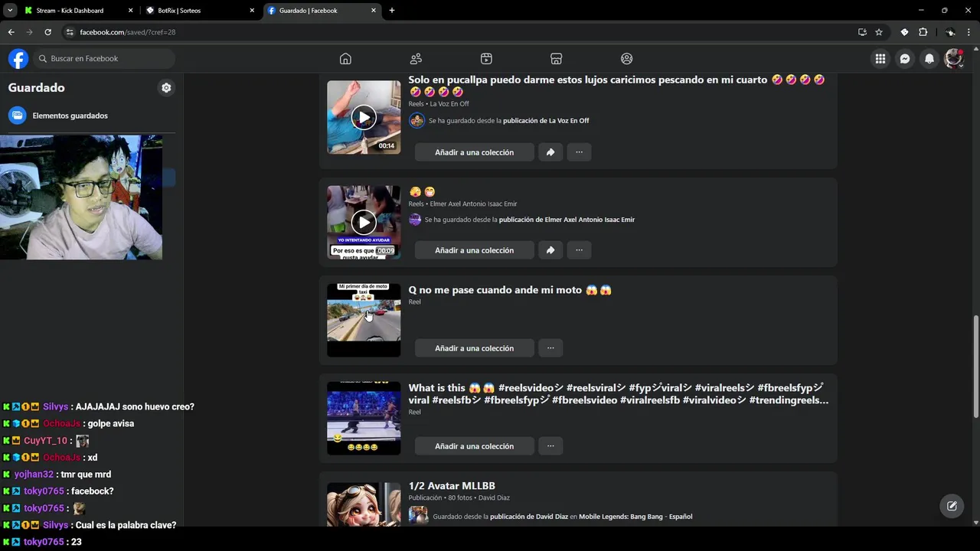This screenshot has height=551, width=980.
Task: Open the 1/2 Avatar MLLBB thumbnail
Action: point(364,504)
